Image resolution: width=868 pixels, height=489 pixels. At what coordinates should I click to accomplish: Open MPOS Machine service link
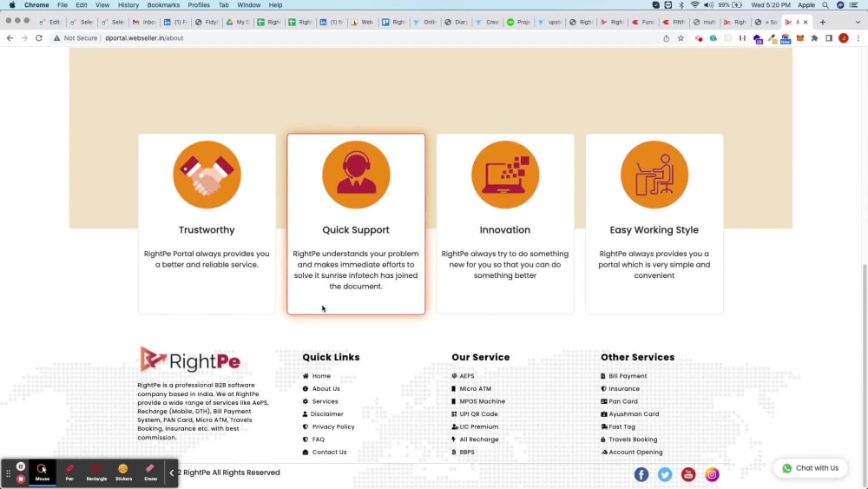[x=482, y=401]
